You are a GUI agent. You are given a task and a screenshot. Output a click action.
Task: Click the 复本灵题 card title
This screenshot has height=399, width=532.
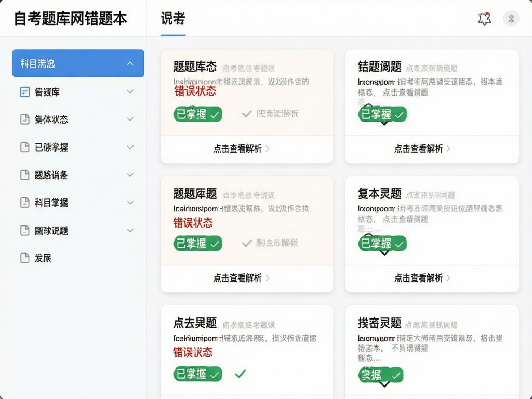(380, 194)
